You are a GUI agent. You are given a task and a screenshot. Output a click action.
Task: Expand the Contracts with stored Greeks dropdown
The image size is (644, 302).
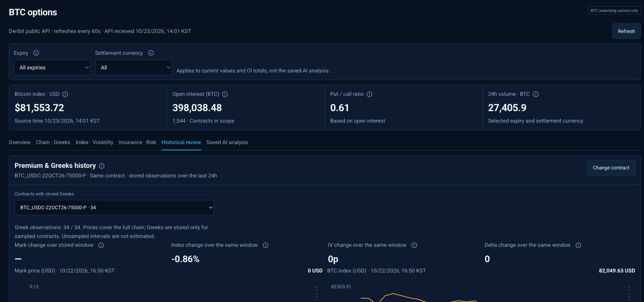(114, 207)
